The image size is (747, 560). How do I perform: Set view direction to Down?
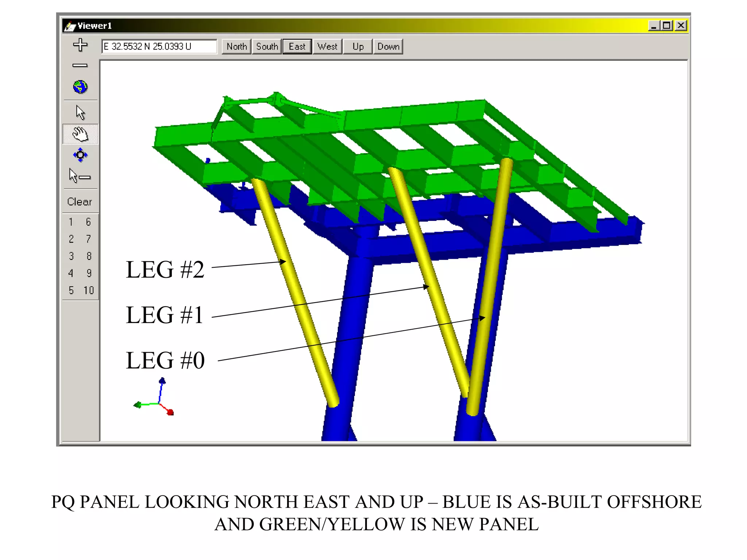(388, 47)
